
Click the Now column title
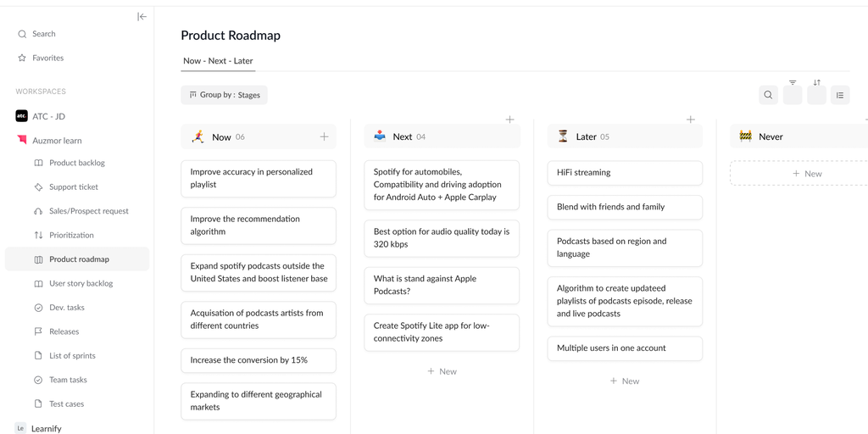(221, 136)
